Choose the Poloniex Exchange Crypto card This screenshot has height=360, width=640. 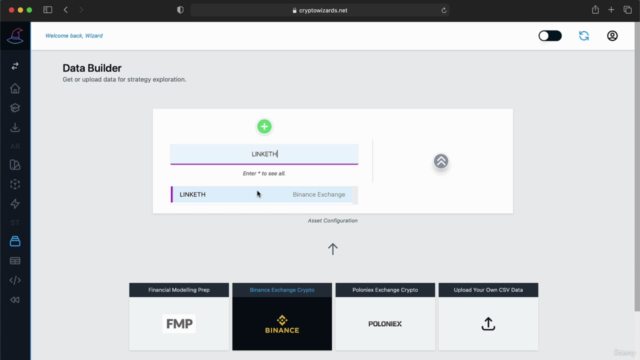point(385,316)
